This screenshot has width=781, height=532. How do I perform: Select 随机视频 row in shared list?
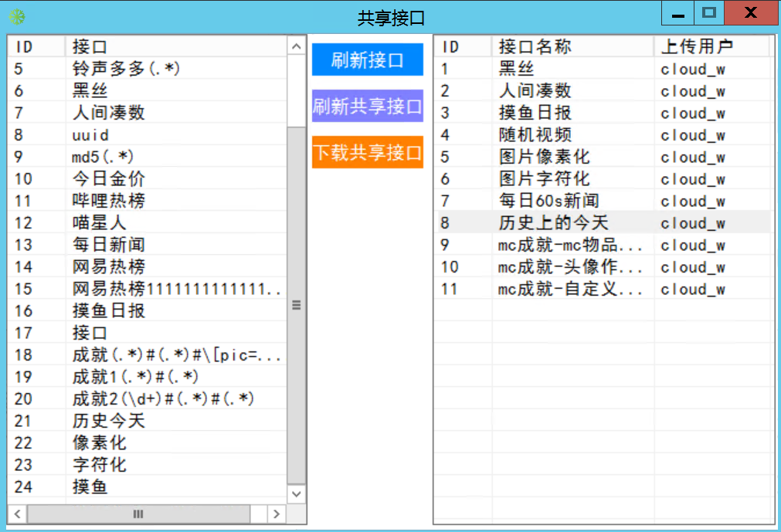click(535, 135)
